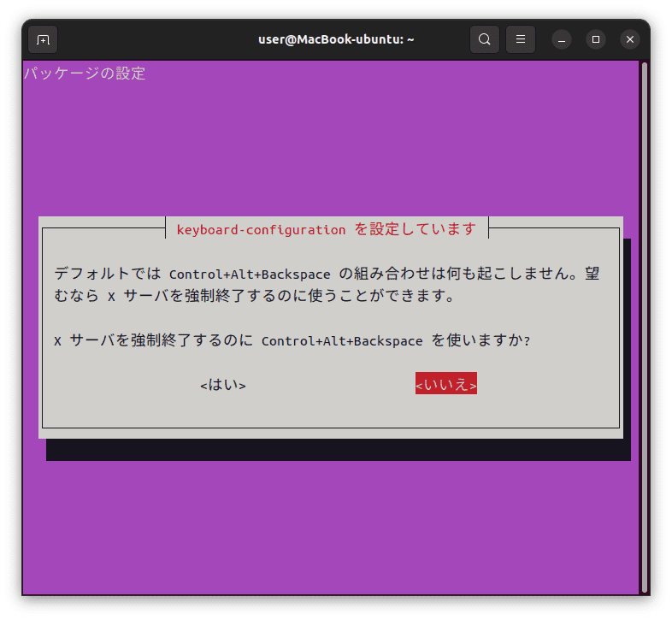The image size is (672, 620).
Task: Click the パッケージの設定 heading text
Action: [x=85, y=73]
